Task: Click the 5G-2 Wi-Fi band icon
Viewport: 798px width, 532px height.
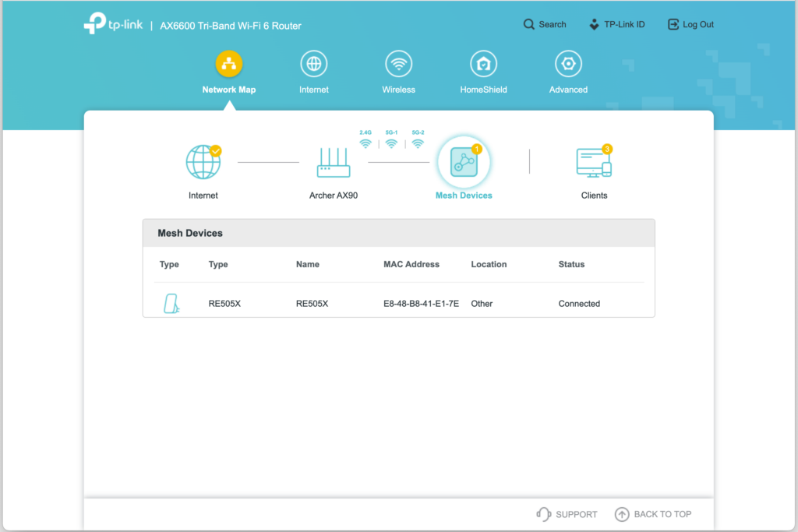Action: [418, 143]
